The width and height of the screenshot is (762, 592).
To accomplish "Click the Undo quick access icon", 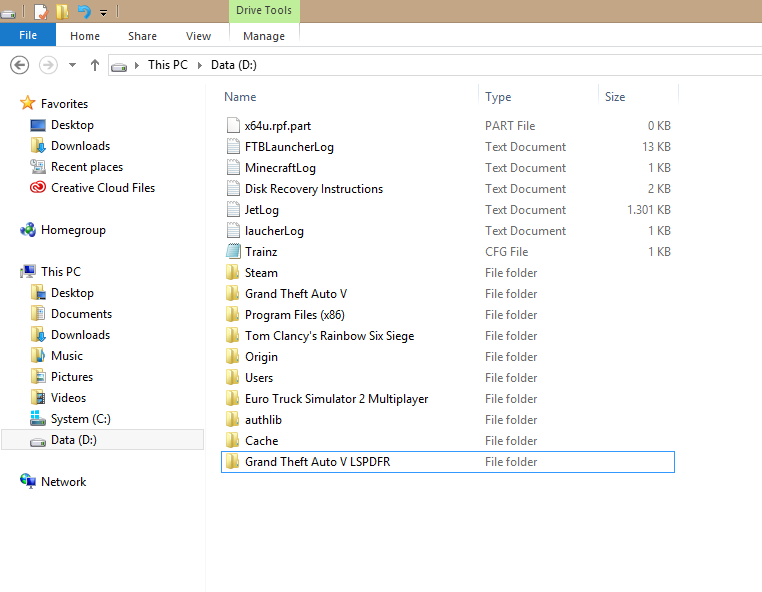I will click(x=84, y=11).
